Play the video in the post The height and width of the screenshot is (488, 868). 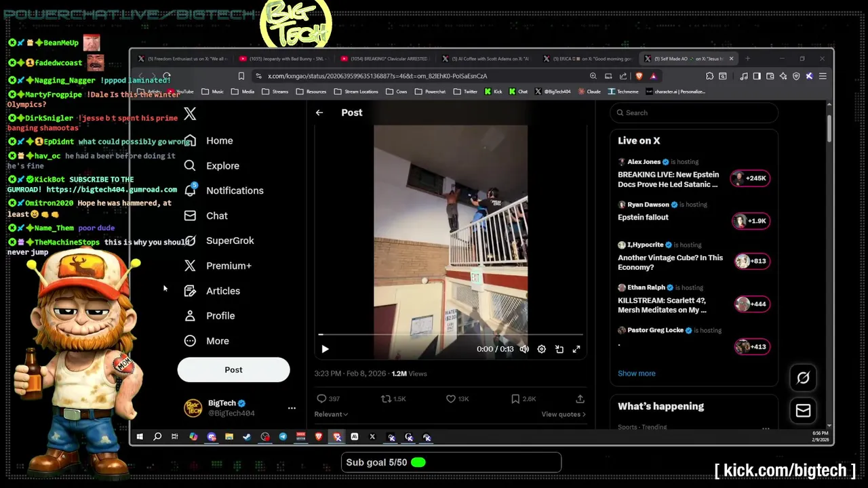pyautogui.click(x=325, y=349)
